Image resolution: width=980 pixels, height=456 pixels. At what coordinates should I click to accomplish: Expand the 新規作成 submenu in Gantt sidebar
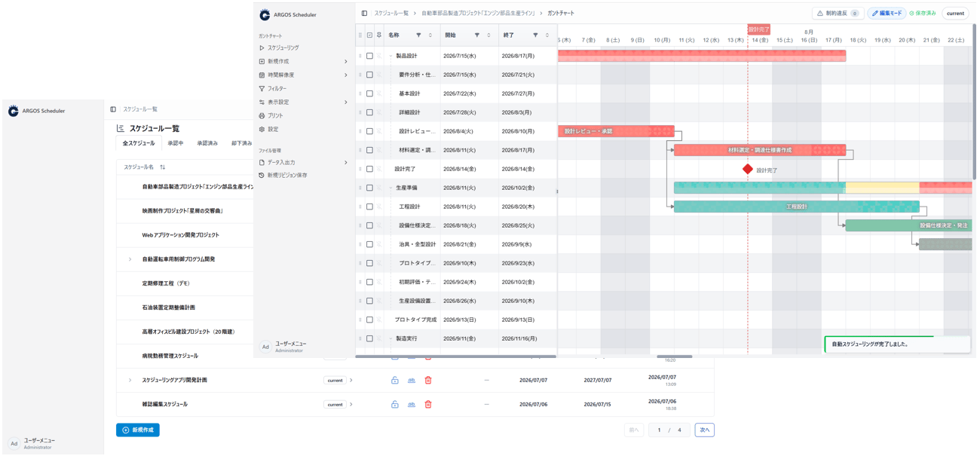pyautogui.click(x=346, y=62)
